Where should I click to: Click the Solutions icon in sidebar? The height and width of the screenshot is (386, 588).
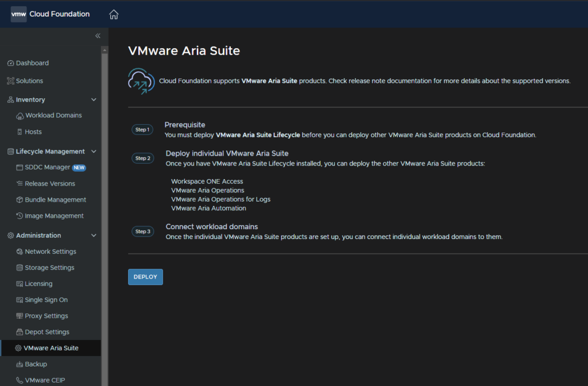(10, 80)
